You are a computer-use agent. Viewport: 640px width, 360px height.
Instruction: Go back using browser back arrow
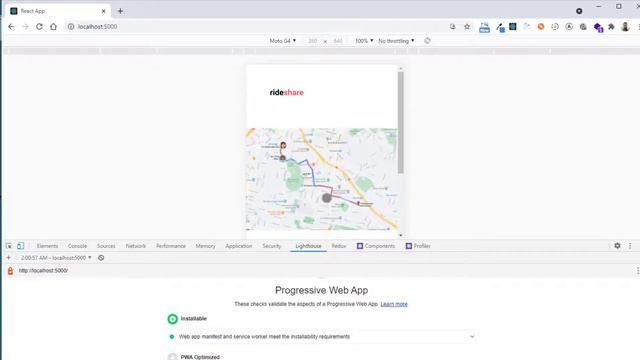click(11, 27)
